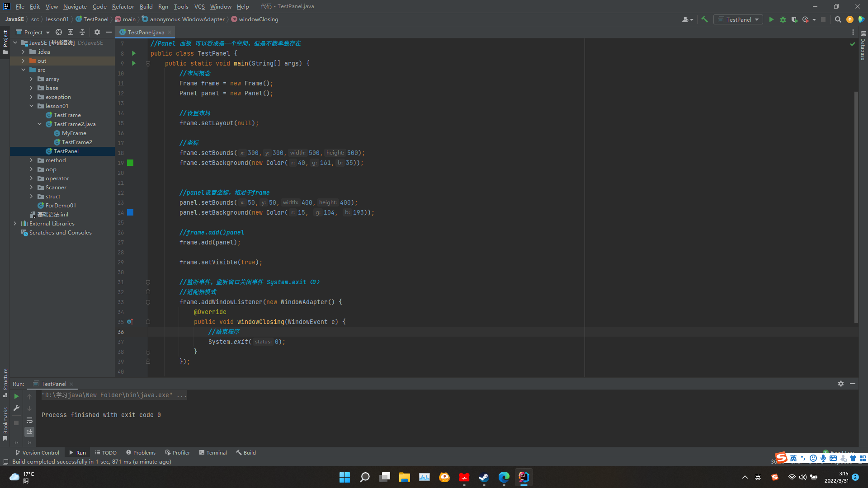The height and width of the screenshot is (488, 868).
Task: Collapse the lesson01 folder
Action: pos(31,106)
